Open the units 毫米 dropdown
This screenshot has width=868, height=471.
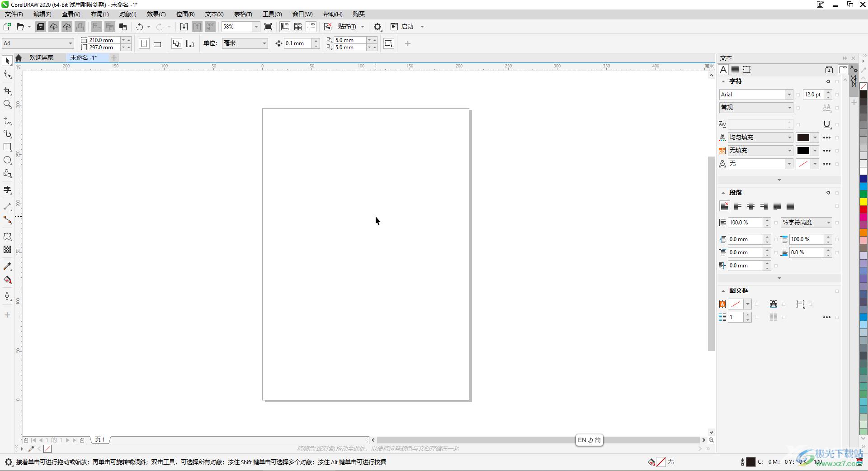pos(264,43)
